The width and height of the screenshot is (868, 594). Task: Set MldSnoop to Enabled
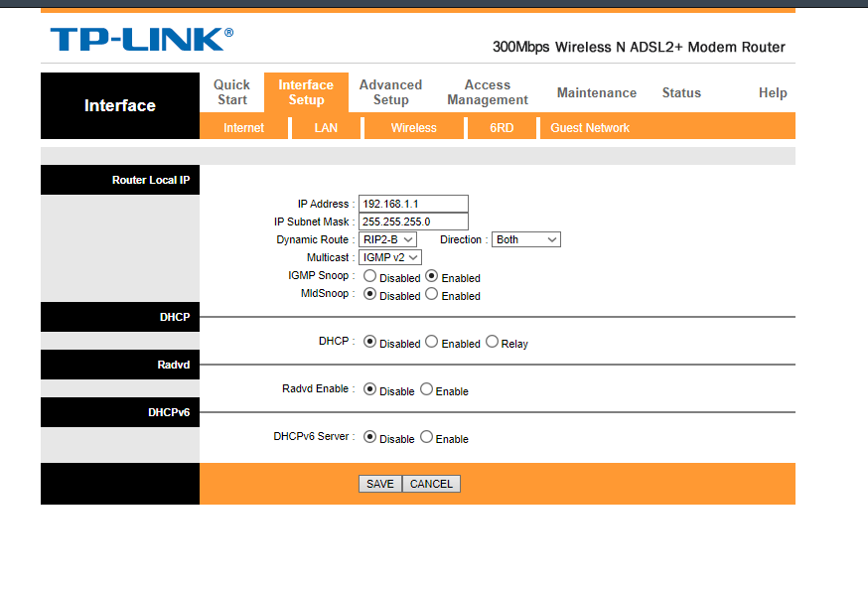tap(432, 293)
